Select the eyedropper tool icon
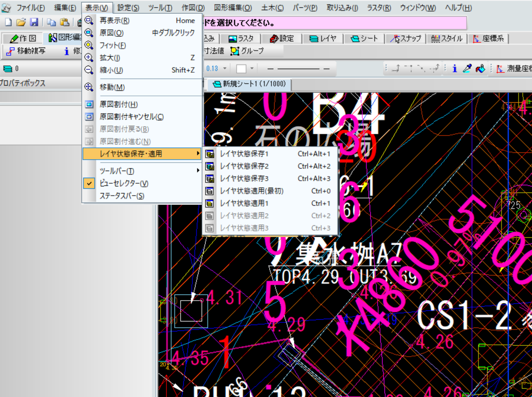532x397 pixels. coord(467,68)
